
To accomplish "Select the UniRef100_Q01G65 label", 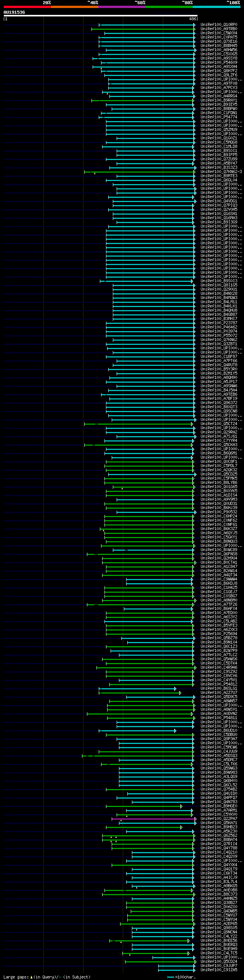I will (x=219, y=487).
